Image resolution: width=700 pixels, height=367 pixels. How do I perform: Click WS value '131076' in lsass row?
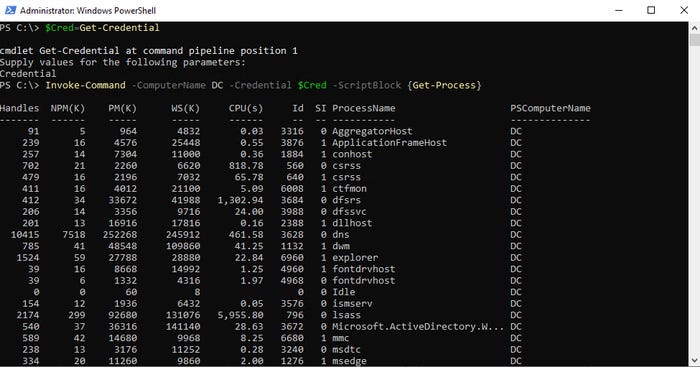(183, 315)
